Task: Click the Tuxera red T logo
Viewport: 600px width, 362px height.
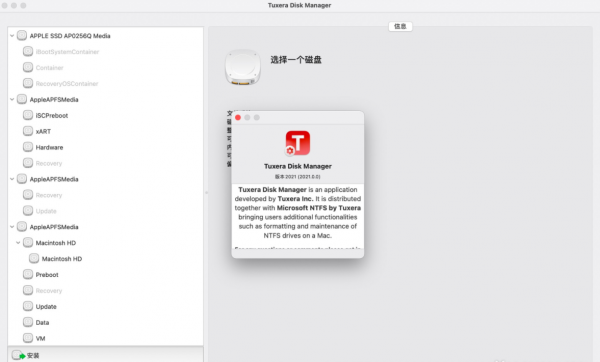Action: tap(298, 143)
